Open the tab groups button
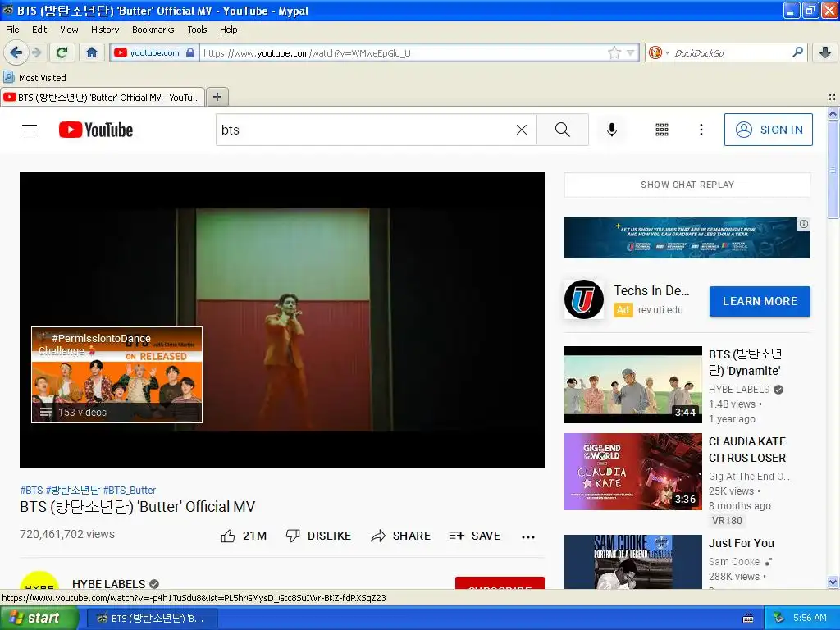This screenshot has width=840, height=630. (x=832, y=97)
